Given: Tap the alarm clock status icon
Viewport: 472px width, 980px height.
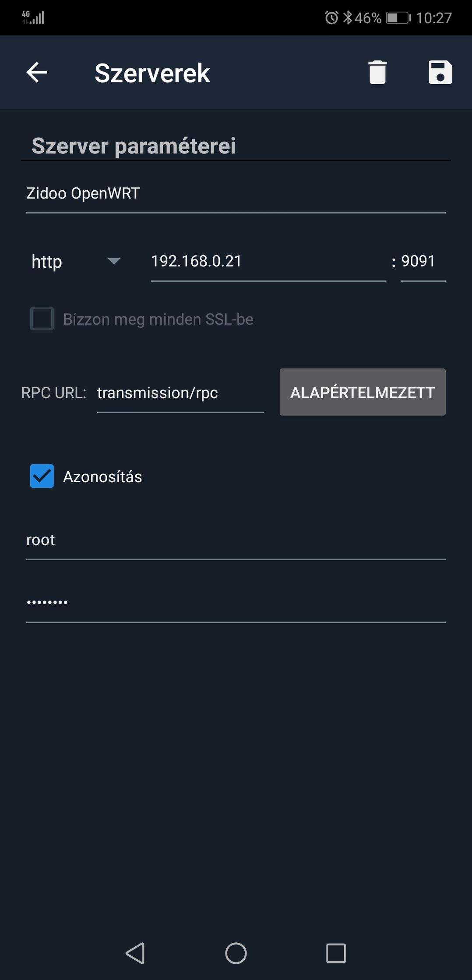Looking at the screenshot, I should (x=331, y=18).
